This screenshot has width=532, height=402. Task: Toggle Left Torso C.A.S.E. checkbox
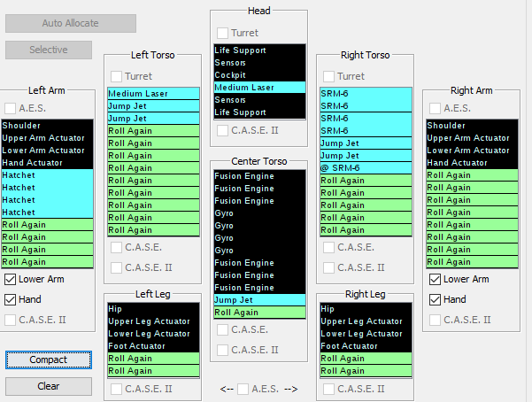tap(116, 248)
